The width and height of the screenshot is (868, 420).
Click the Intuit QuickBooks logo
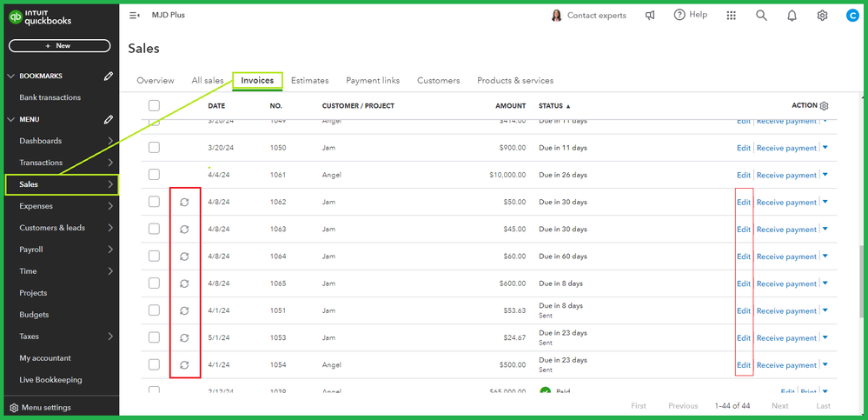click(40, 17)
